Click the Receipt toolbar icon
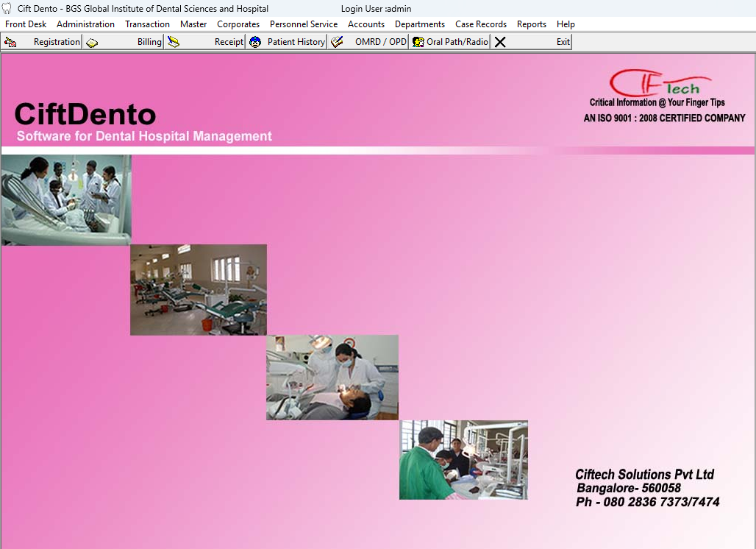 pyautogui.click(x=174, y=42)
